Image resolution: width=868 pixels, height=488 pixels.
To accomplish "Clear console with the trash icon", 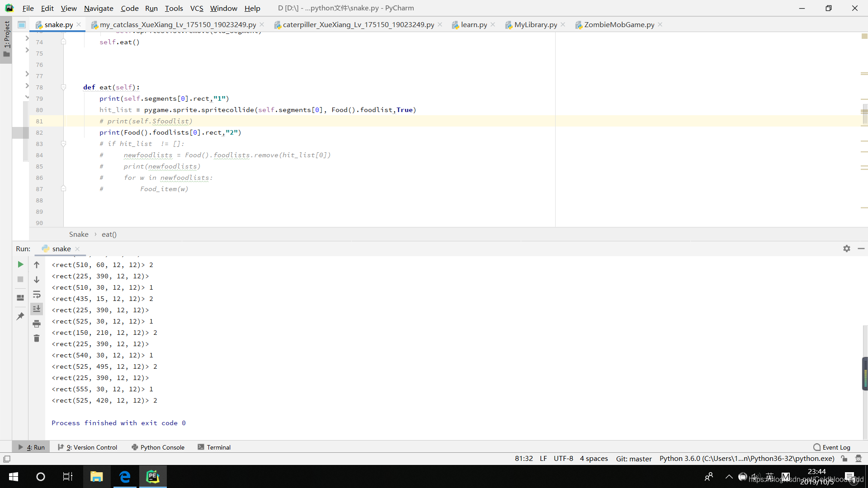I will (x=37, y=338).
